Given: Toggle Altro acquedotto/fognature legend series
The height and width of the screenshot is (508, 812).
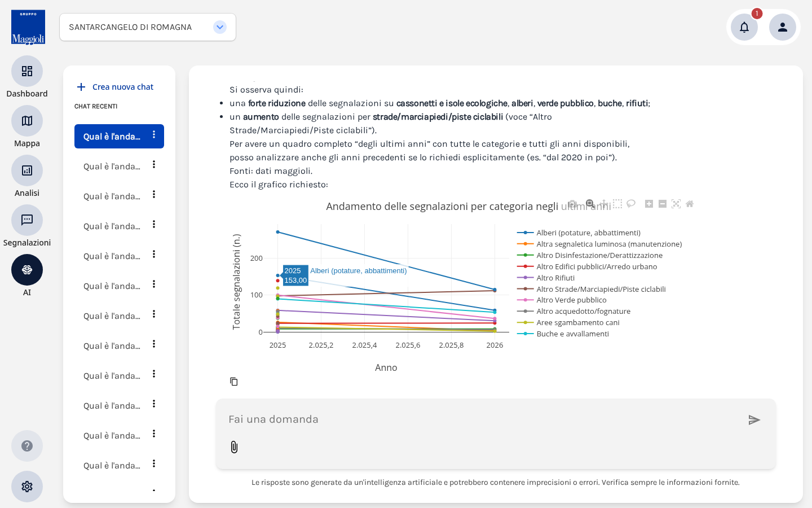Looking at the screenshot, I should point(573,311).
